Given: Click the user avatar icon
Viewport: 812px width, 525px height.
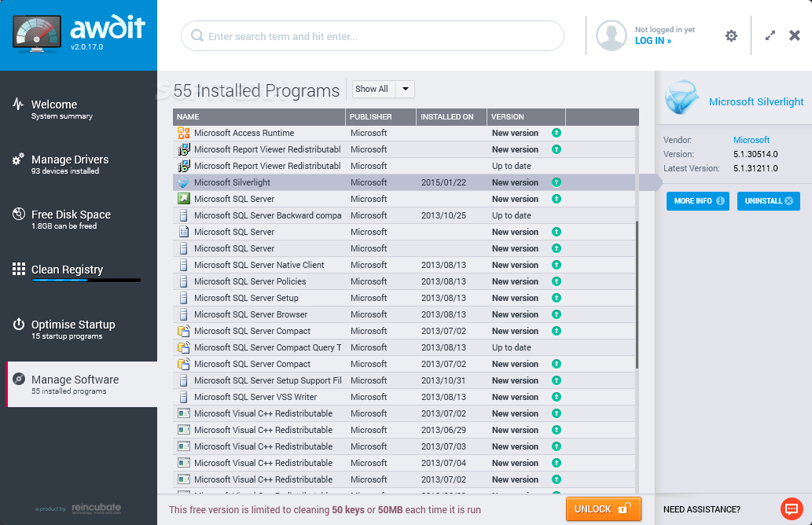Looking at the screenshot, I should click(611, 35).
